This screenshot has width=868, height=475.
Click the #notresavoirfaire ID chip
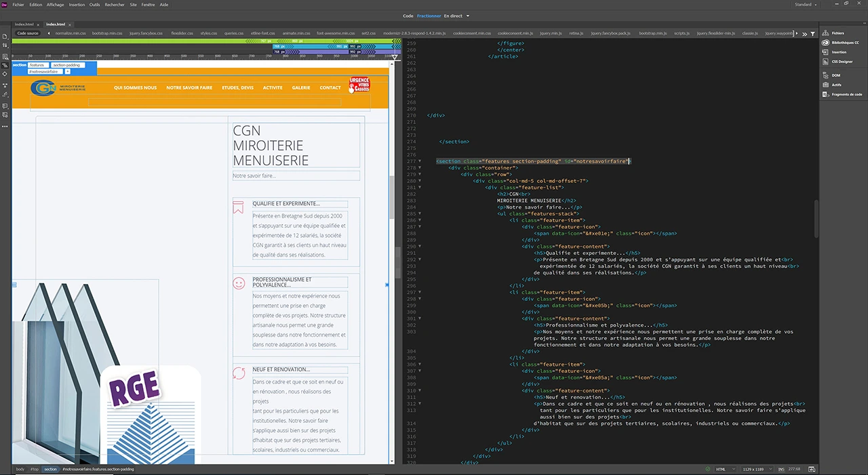[44, 71]
